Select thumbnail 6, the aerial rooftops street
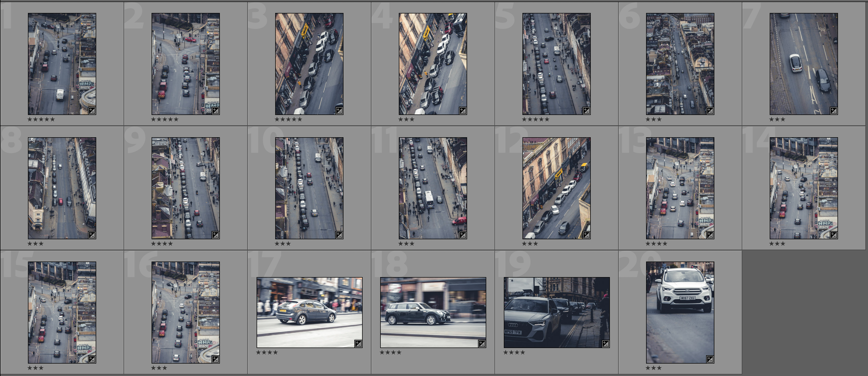This screenshot has height=376, width=868. pyautogui.click(x=680, y=63)
